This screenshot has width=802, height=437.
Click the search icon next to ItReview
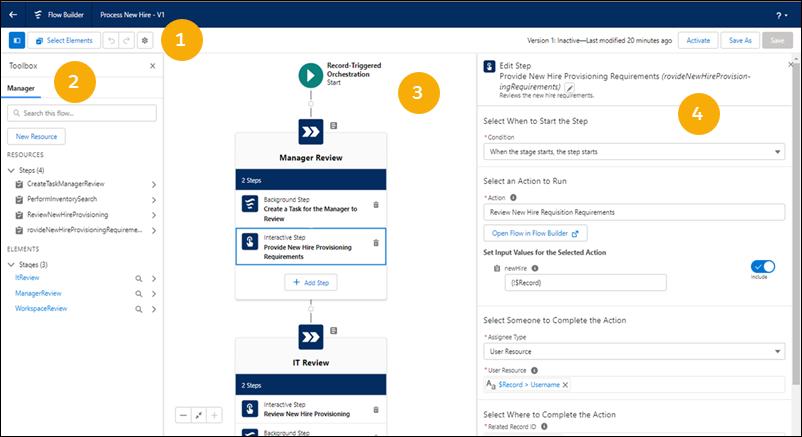click(141, 278)
